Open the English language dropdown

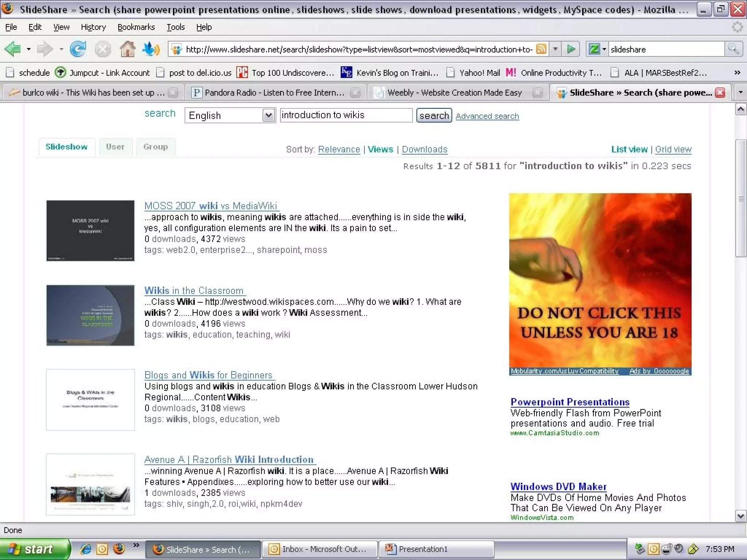[x=268, y=116]
